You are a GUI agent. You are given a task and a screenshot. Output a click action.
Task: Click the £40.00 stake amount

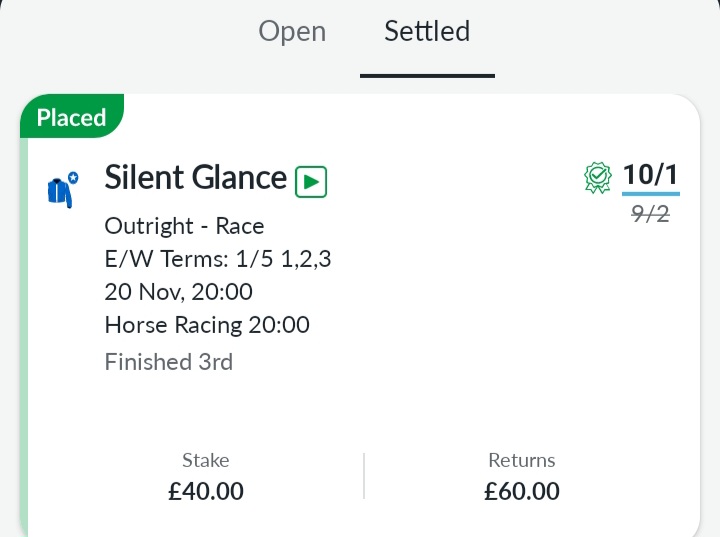(x=206, y=491)
